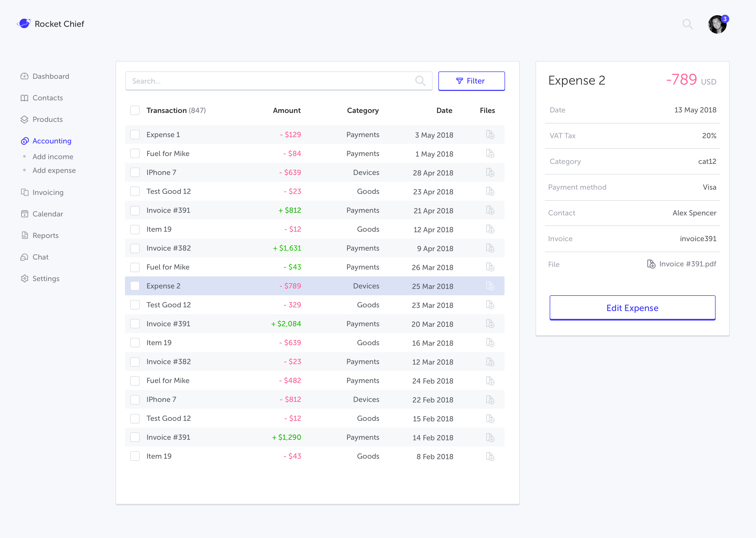
Task: Click file icon on IPhone 7 28 Apr row
Action: (490, 172)
